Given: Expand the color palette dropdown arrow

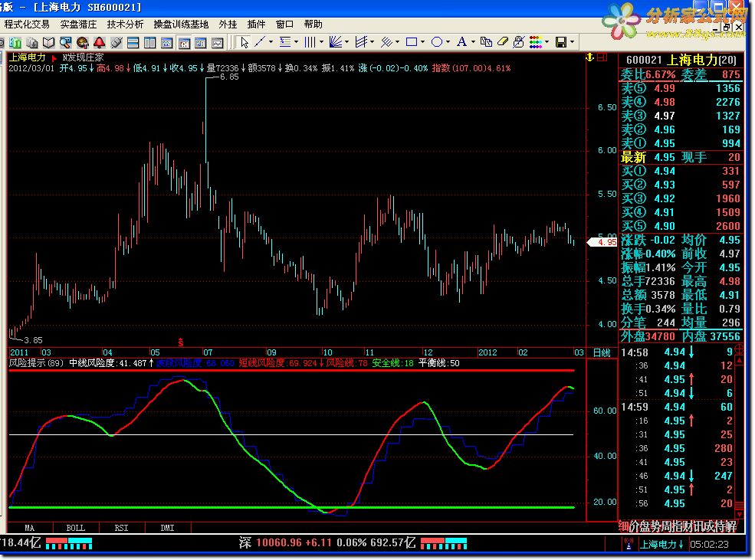Looking at the screenshot, I should pyautogui.click(x=547, y=42).
